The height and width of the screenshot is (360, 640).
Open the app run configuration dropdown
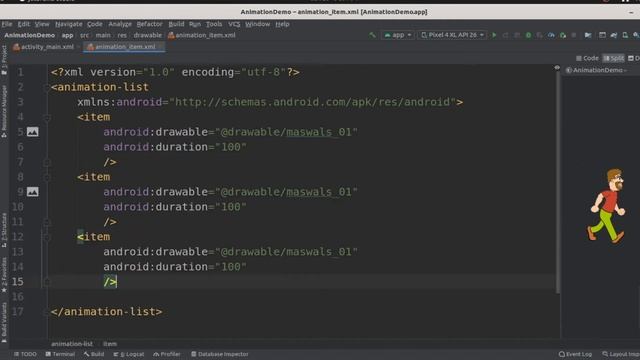tap(398, 35)
